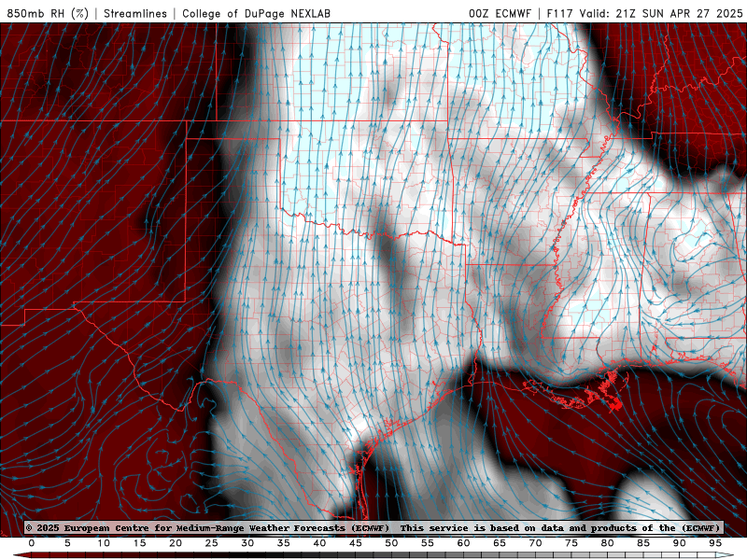Click the "45" value on the color scale
Screen dimensions: 747x560
(x=356, y=543)
